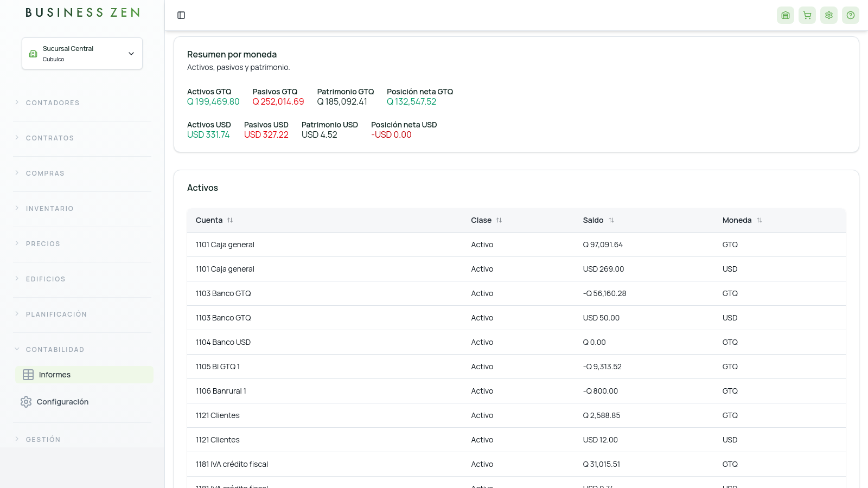Click the Informes table icon
Screen dimensions: 868x488
point(28,375)
